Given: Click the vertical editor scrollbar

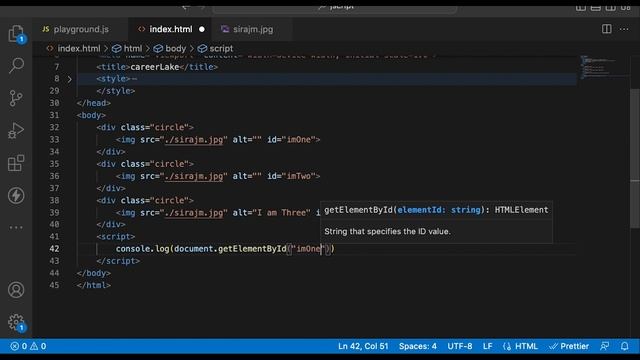Looking at the screenshot, I should click(635, 158).
